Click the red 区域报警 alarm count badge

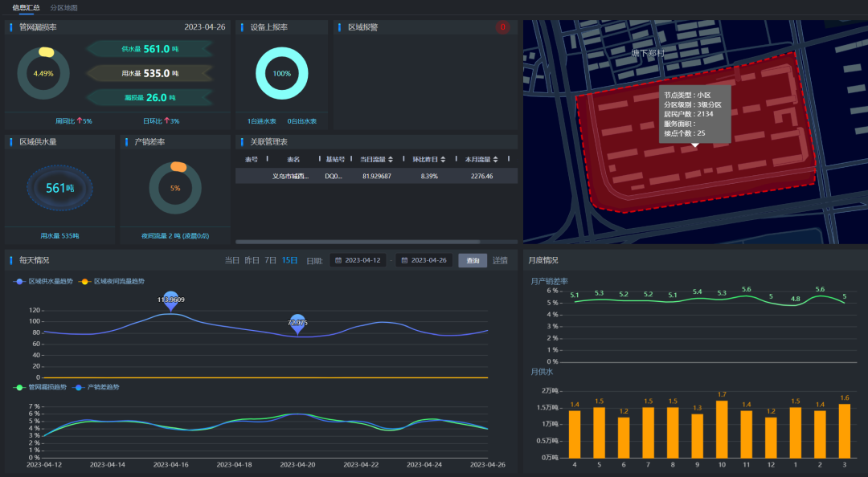coord(503,27)
